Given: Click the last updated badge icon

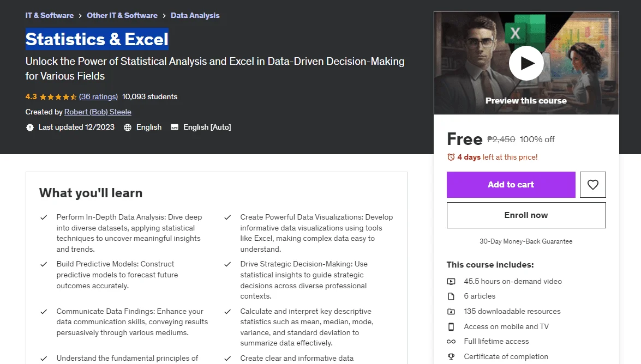Looking at the screenshot, I should pyautogui.click(x=30, y=128).
